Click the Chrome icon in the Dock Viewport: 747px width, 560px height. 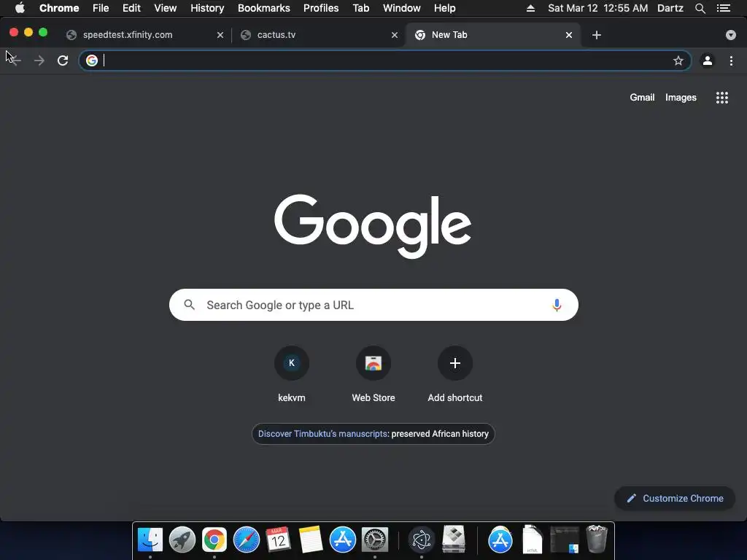[214, 540]
